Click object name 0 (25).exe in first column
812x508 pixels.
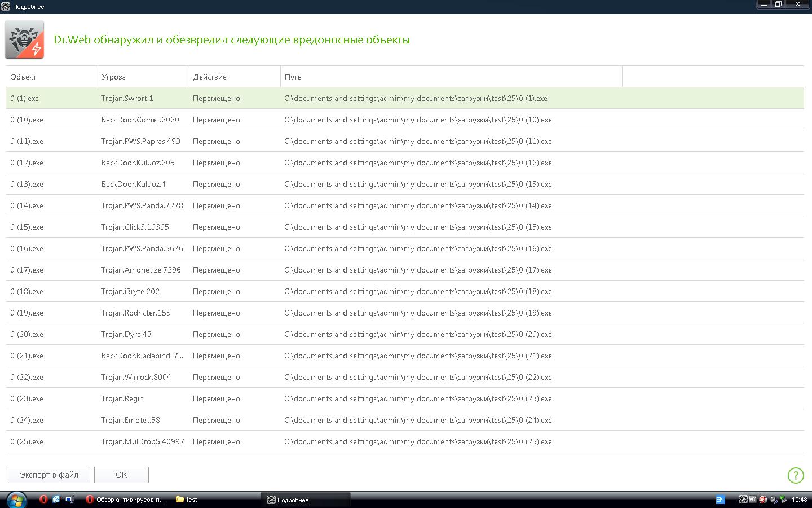(x=27, y=441)
